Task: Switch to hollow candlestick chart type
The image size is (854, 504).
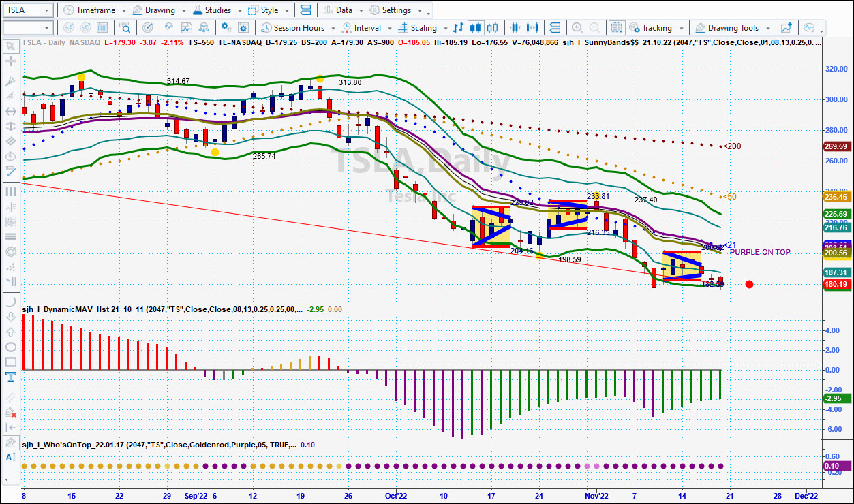Action: (x=492, y=28)
